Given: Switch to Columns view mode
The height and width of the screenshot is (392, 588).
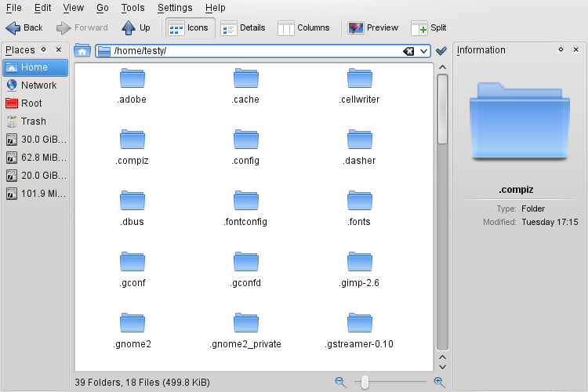Looking at the screenshot, I should [303, 28].
